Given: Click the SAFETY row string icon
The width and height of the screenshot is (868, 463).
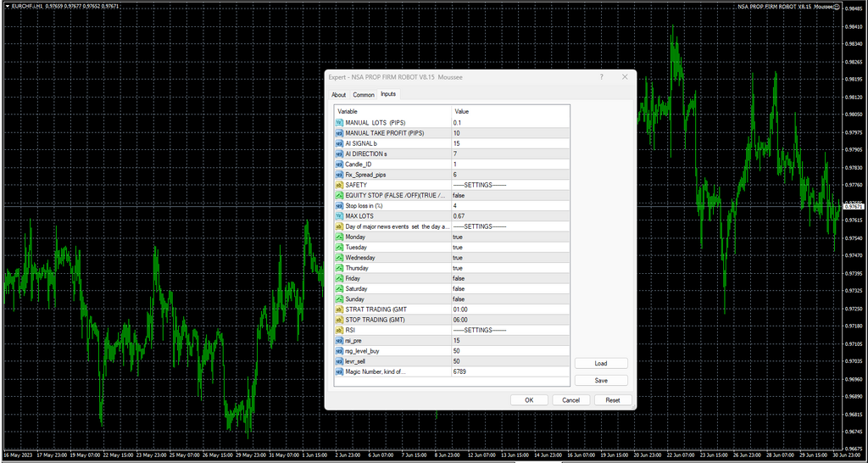Looking at the screenshot, I should click(x=339, y=185).
